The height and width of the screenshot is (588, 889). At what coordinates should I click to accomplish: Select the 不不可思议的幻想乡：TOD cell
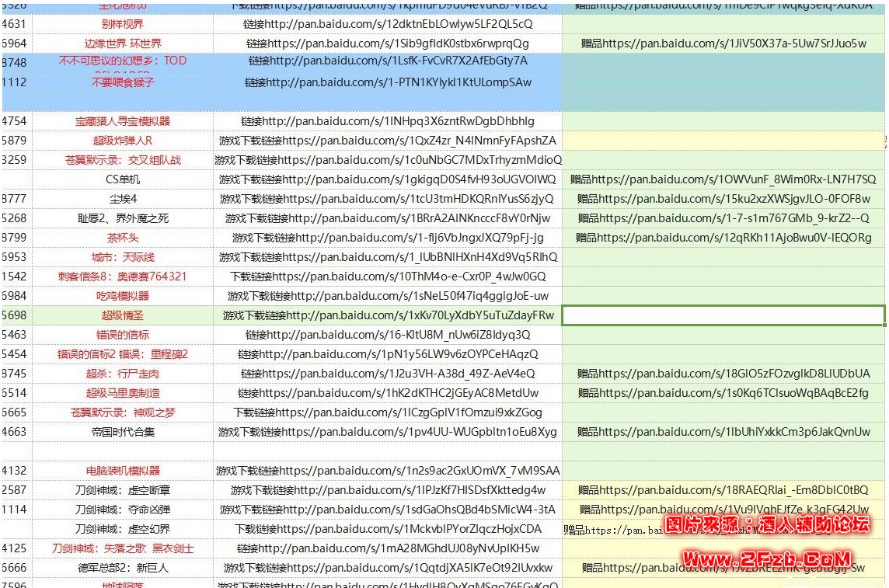tap(123, 61)
